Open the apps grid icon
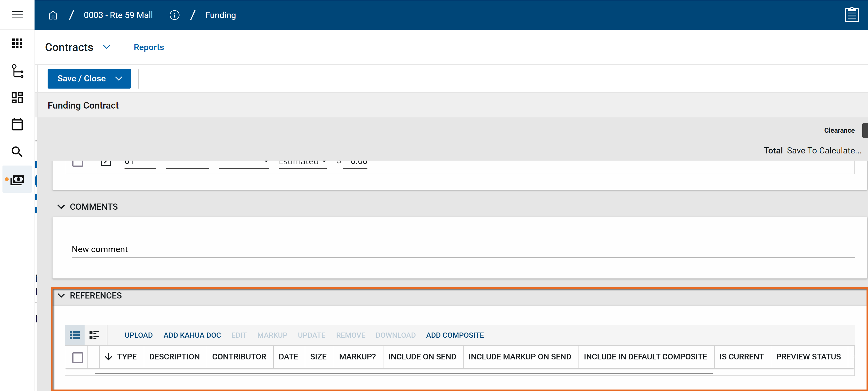 [x=17, y=43]
